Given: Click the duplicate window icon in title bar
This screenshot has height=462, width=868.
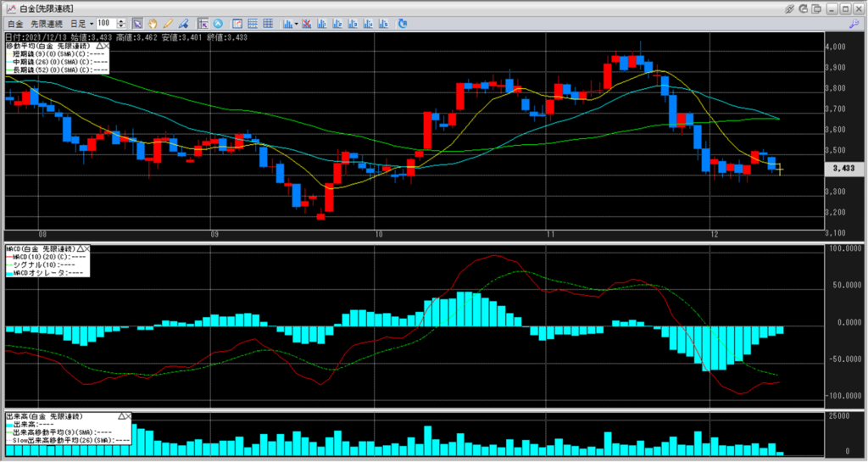Looking at the screenshot, I should 816,8.
